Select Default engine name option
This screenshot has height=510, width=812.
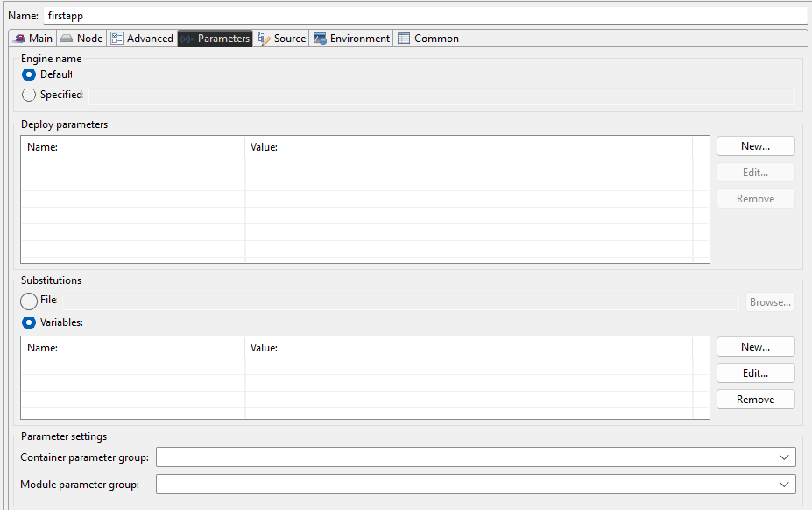[29, 74]
